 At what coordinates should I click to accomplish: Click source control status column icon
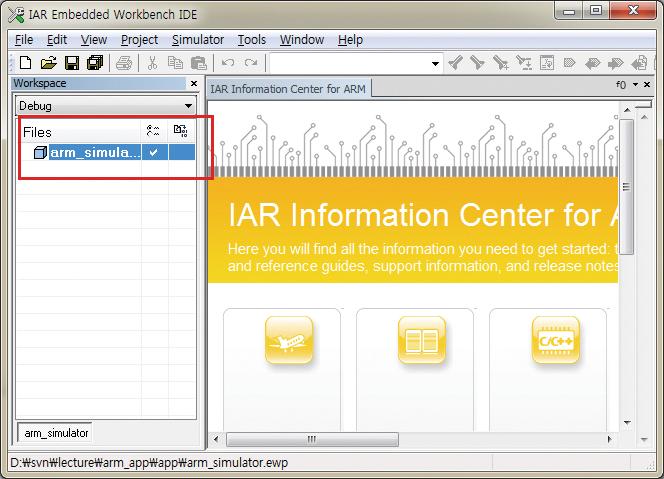181,131
